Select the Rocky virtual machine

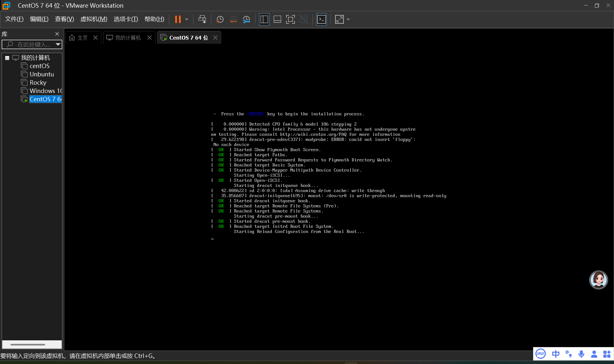(38, 83)
